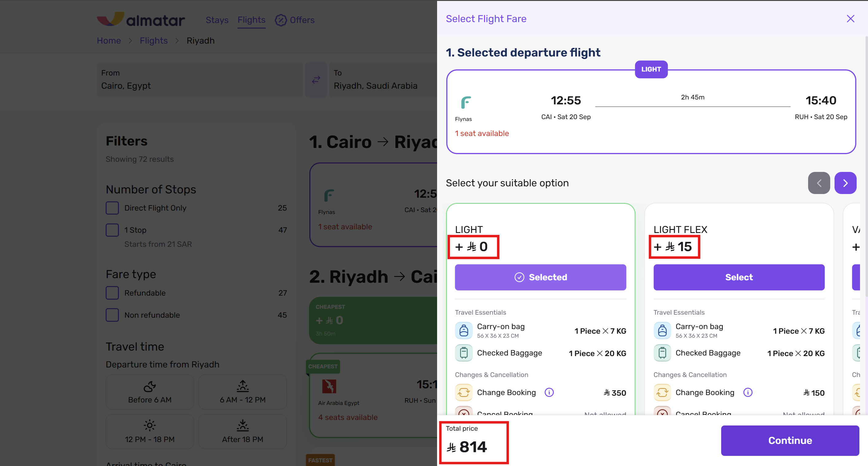The height and width of the screenshot is (466, 868).
Task: Enable the Direct Flight Only checkbox
Action: click(112, 208)
